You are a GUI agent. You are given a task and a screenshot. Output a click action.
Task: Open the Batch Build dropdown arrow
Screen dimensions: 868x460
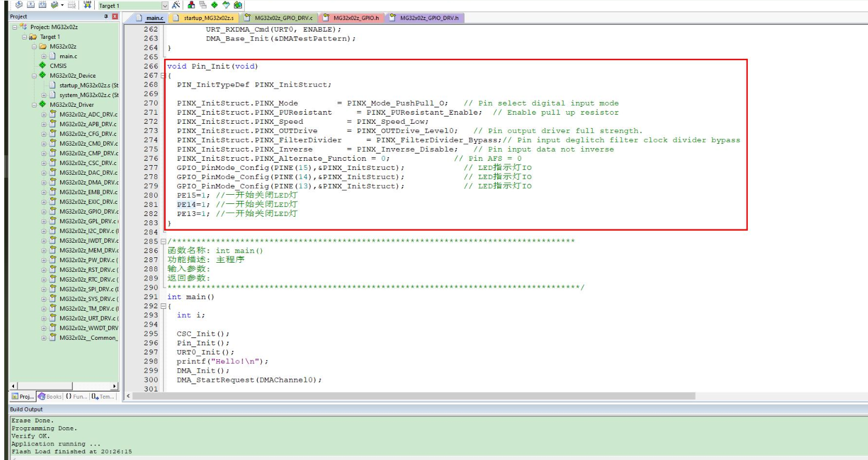61,5
